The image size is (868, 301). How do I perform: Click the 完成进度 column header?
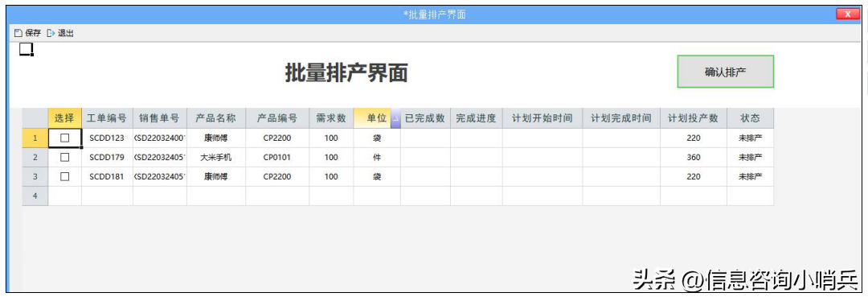point(476,118)
